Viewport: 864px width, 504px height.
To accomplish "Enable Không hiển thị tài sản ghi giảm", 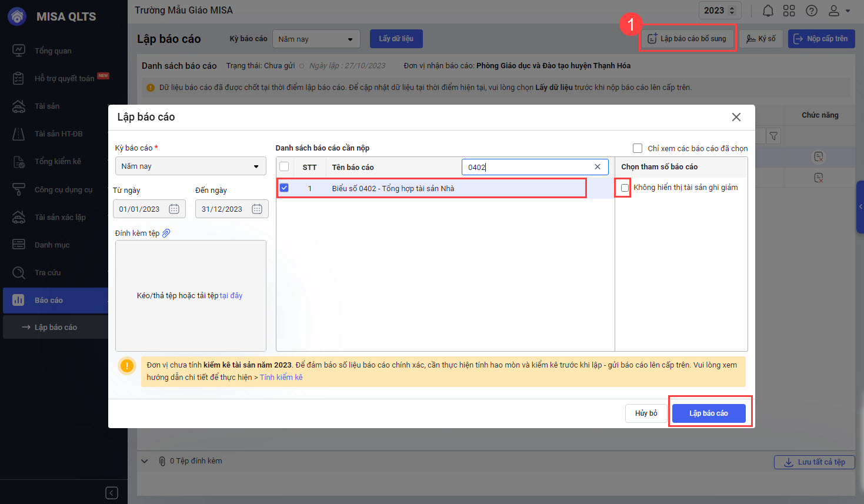I will [x=625, y=188].
